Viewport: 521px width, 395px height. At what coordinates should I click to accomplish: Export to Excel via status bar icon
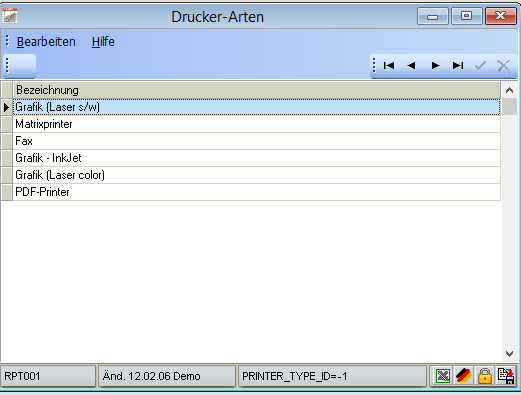click(443, 376)
